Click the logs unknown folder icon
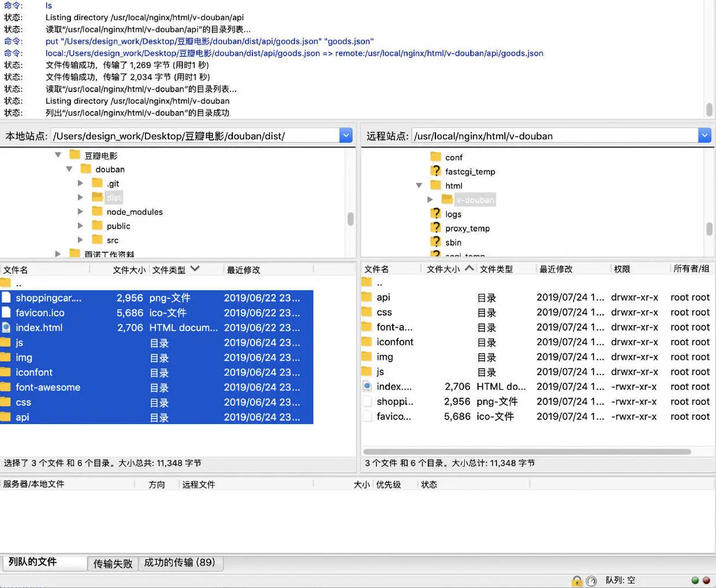 [436, 214]
